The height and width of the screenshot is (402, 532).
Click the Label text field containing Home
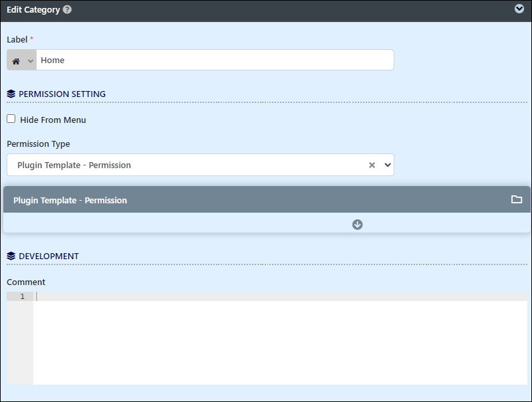click(x=215, y=60)
